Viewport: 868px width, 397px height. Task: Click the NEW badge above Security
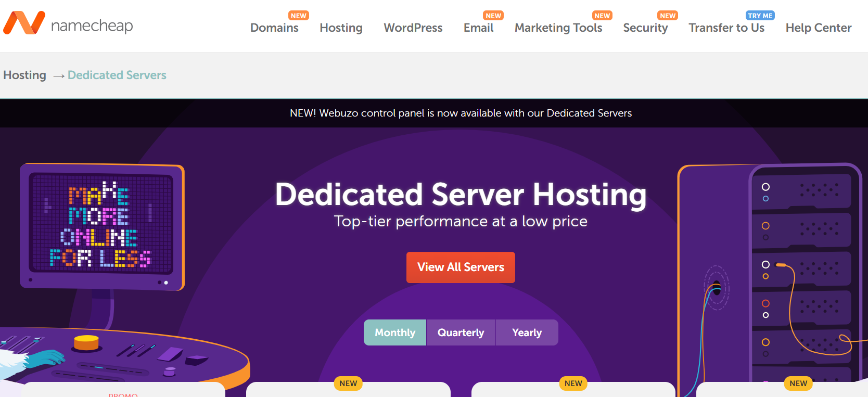pyautogui.click(x=668, y=16)
